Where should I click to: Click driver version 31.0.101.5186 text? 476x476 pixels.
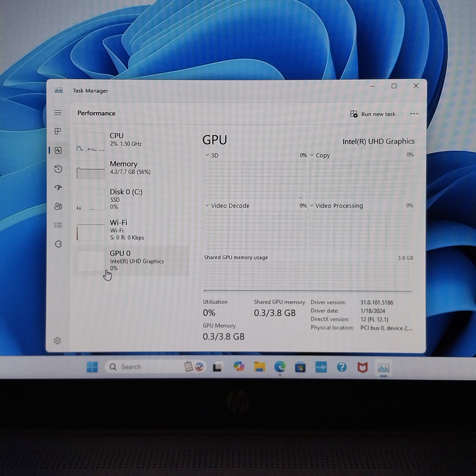(377, 302)
